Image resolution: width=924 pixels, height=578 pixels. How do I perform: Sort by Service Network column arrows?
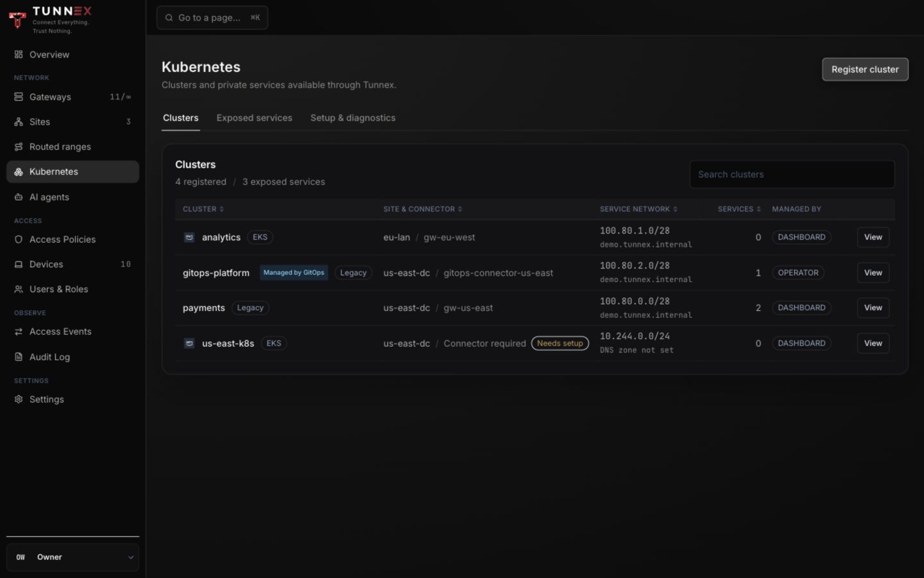click(x=675, y=209)
